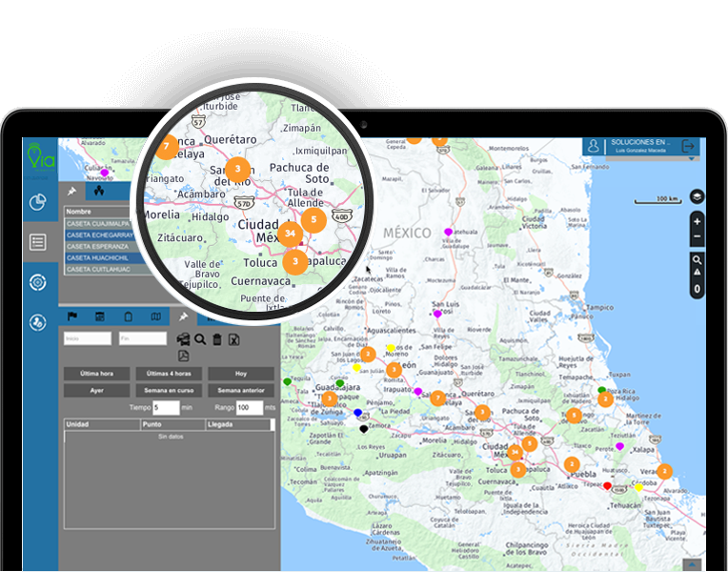Click the trash delete icon
Viewport: 728px width, 572px height.
216,339
